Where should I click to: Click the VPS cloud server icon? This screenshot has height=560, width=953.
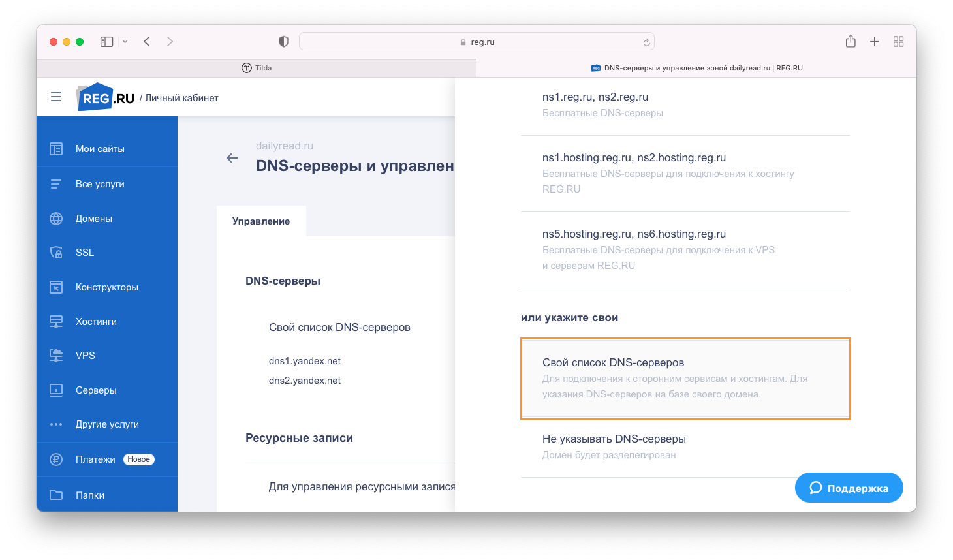[x=56, y=356]
